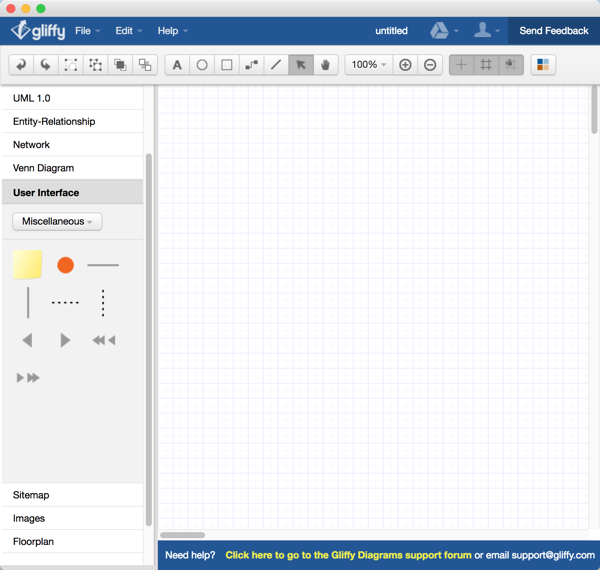
Task: Click the Gliffy logo
Action: click(x=38, y=31)
